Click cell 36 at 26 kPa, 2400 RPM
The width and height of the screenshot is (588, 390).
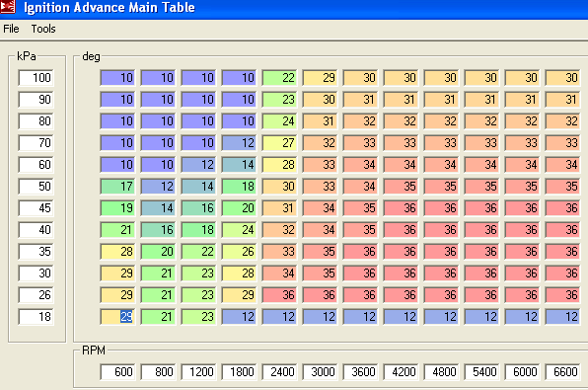coord(279,295)
